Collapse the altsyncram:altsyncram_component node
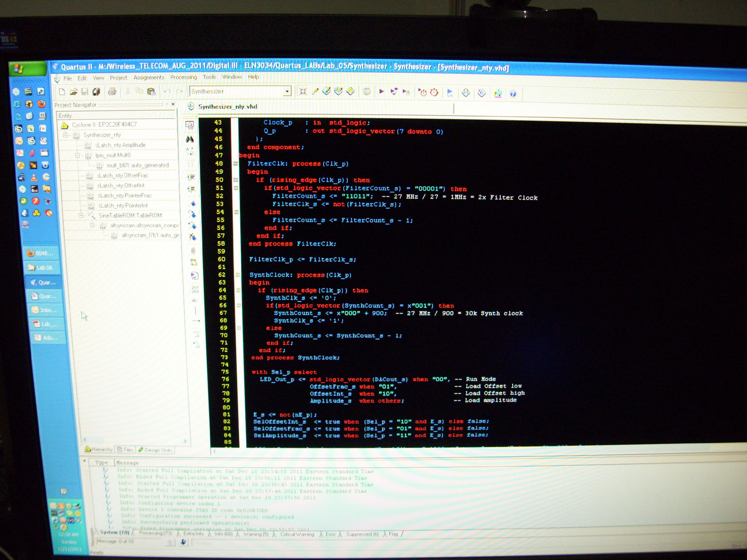The height and width of the screenshot is (560, 747). [x=92, y=225]
